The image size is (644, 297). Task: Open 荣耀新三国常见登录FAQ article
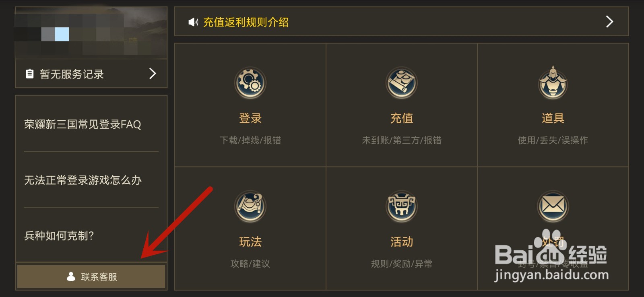(83, 124)
